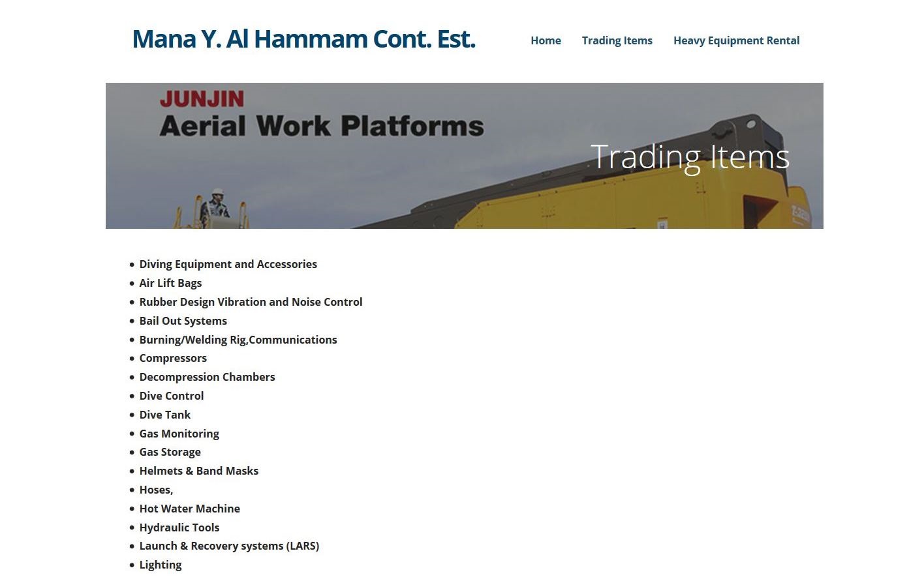This screenshot has width=924, height=579.
Task: Click 'Bail Out Systems' entry
Action: point(183,321)
